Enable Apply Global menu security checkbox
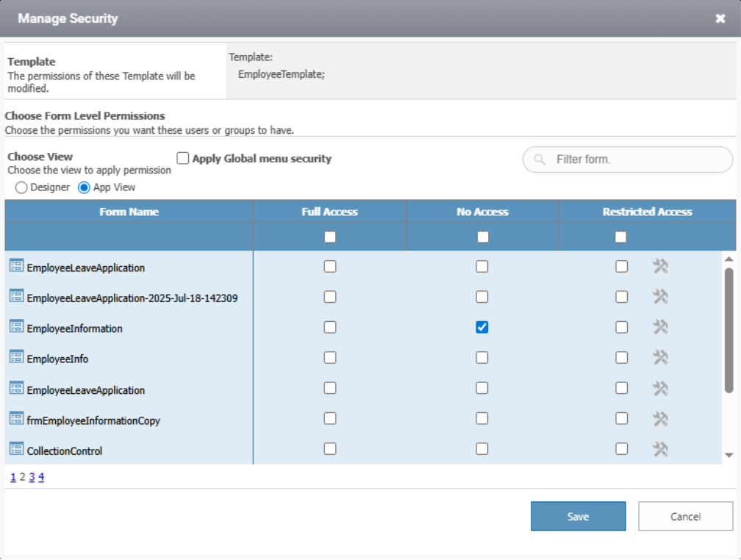741x560 pixels. point(182,158)
